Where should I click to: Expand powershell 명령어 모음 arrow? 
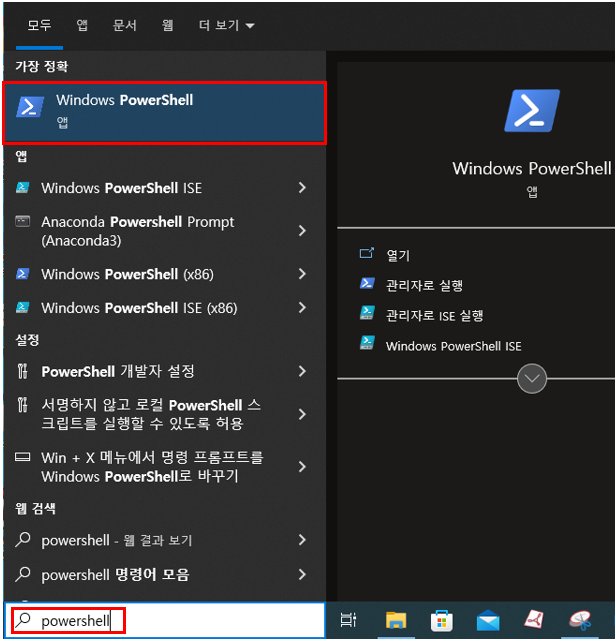coord(302,574)
